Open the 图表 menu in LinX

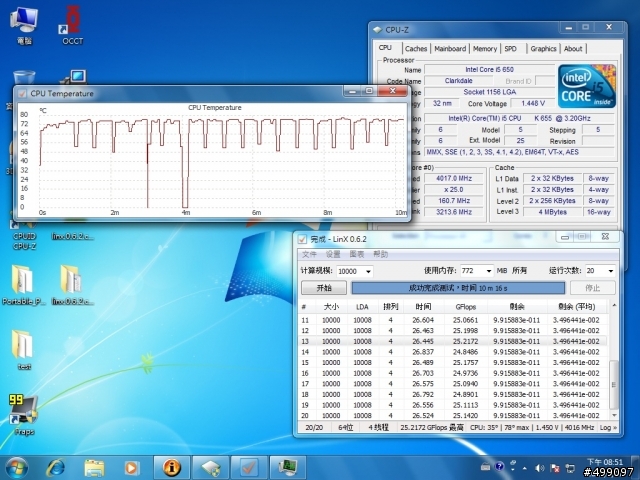tap(357, 254)
